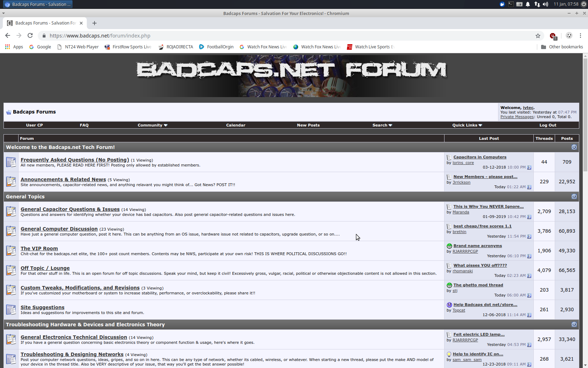
Task: Click the lightbulb icon by Help to identify IC
Action: (x=449, y=354)
